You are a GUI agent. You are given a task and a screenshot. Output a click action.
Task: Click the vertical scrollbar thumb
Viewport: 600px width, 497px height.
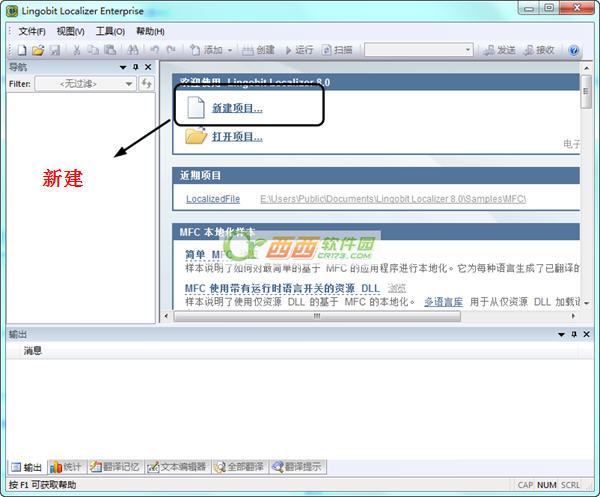(586, 92)
